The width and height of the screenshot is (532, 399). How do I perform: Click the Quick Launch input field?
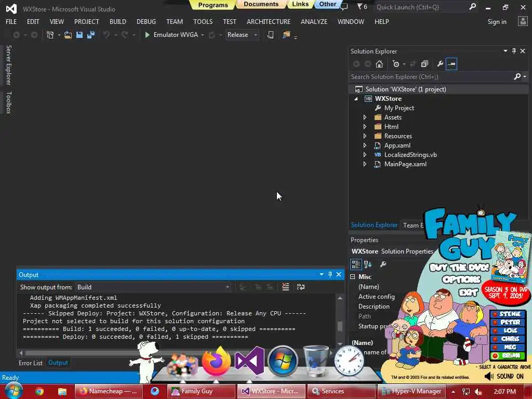pyautogui.click(x=420, y=7)
